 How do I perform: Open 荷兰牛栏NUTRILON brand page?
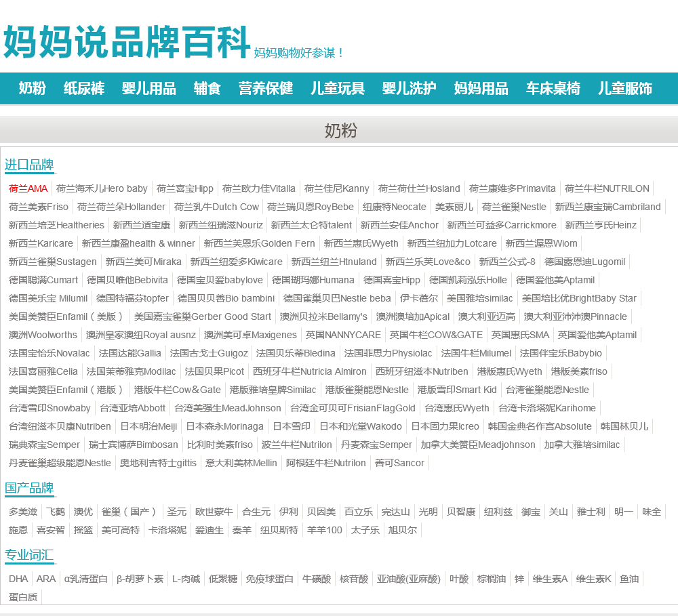coord(607,188)
